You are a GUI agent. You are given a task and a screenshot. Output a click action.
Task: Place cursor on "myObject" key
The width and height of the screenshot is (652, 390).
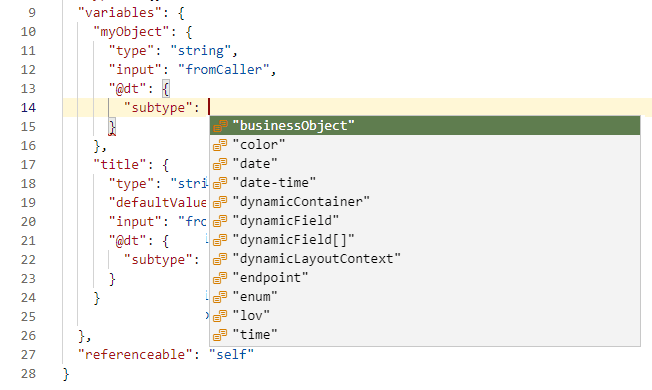[131, 32]
